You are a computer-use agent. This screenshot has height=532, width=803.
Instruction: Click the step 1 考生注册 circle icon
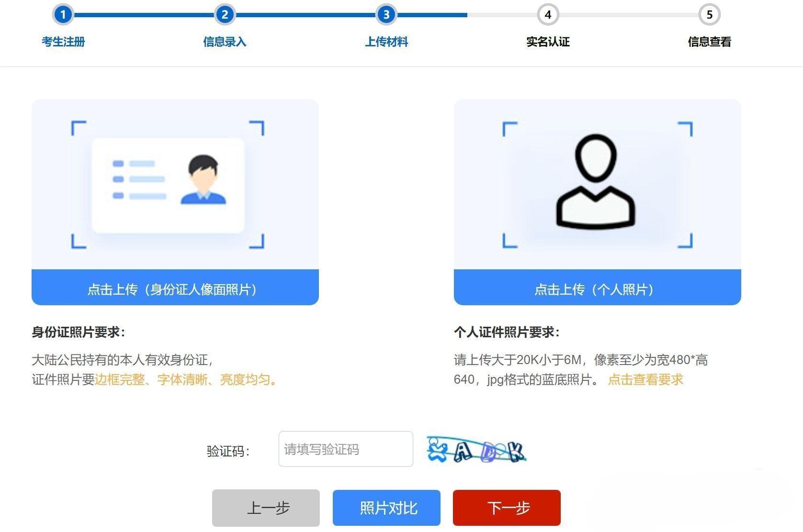[63, 14]
